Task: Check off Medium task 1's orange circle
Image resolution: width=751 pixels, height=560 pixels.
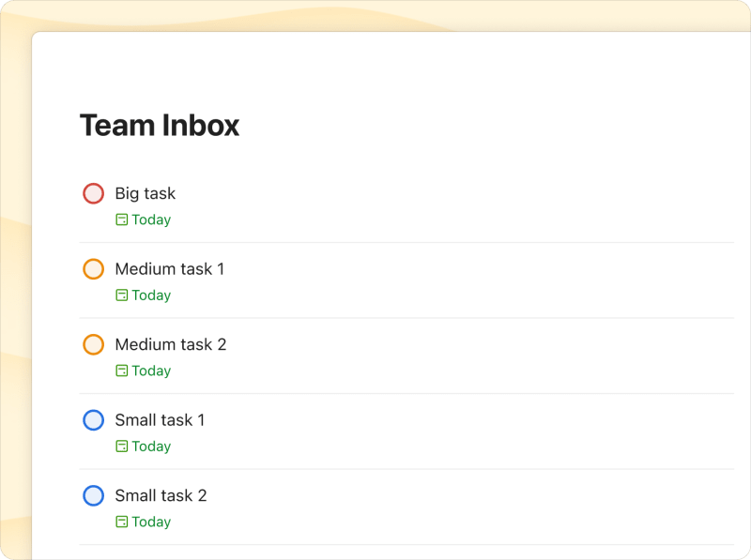Action: (93, 269)
